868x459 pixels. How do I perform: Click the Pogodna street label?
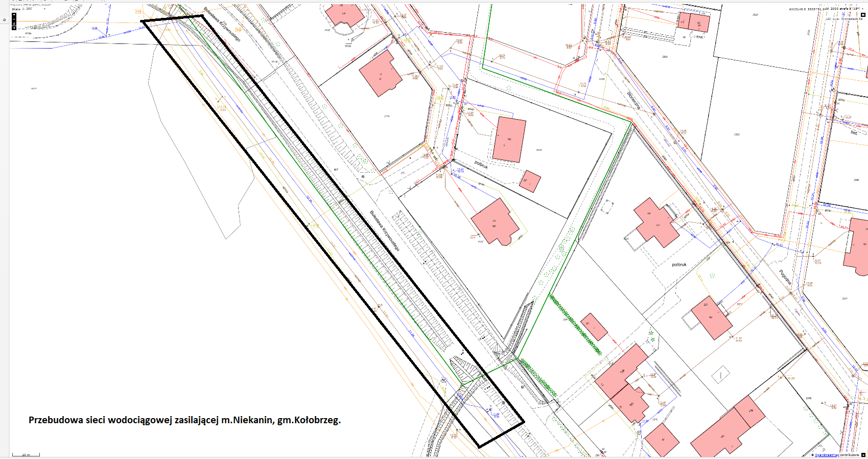[x=785, y=277]
